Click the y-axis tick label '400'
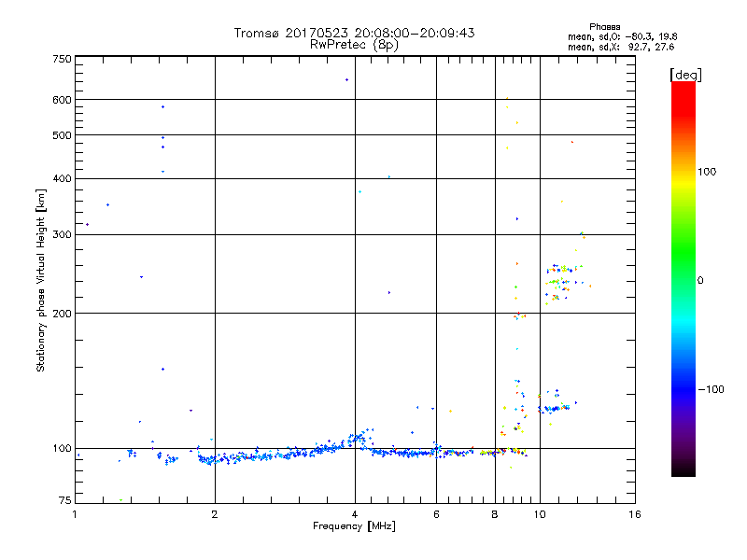747x560 pixels. tap(62, 178)
